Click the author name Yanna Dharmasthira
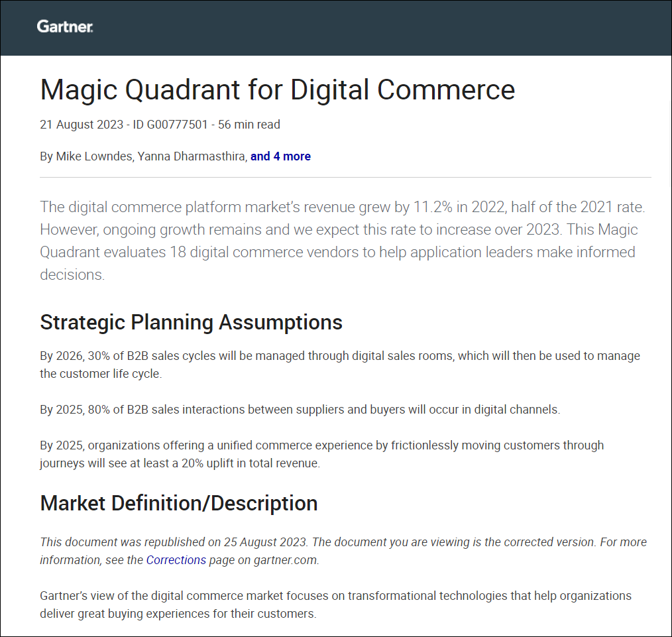672x637 pixels. [x=192, y=156]
